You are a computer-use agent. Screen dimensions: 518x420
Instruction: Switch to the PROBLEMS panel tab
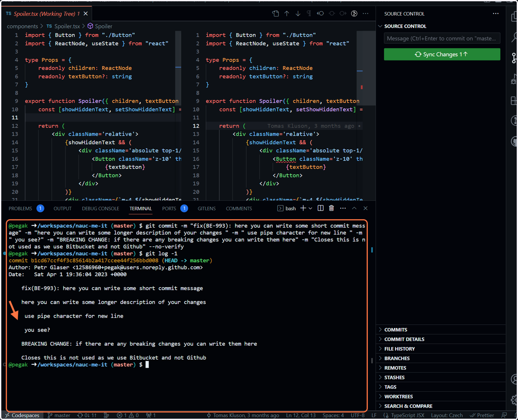(x=26, y=208)
